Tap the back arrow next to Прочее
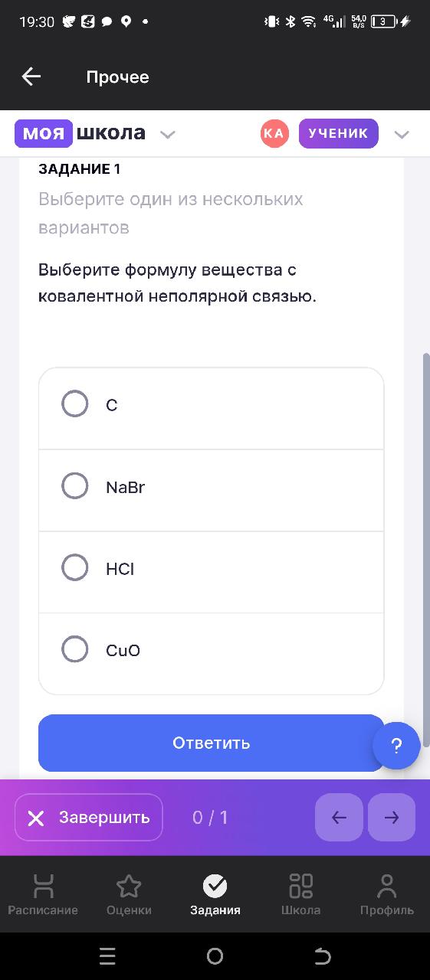The width and height of the screenshot is (430, 980). [x=31, y=77]
